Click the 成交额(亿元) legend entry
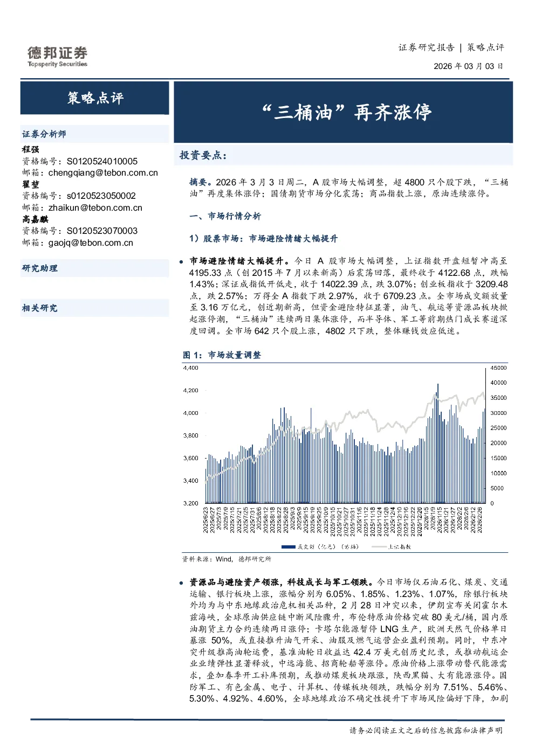535x756 pixels. [x=320, y=546]
